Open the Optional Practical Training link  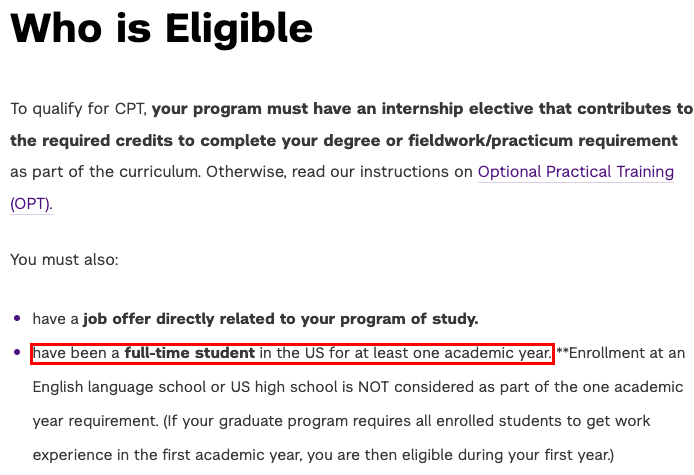pos(575,172)
